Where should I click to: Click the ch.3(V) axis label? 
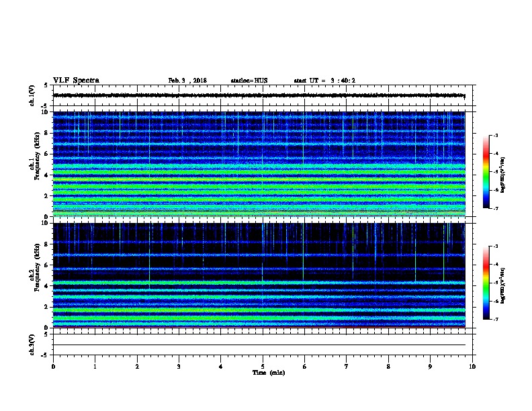click(x=32, y=345)
